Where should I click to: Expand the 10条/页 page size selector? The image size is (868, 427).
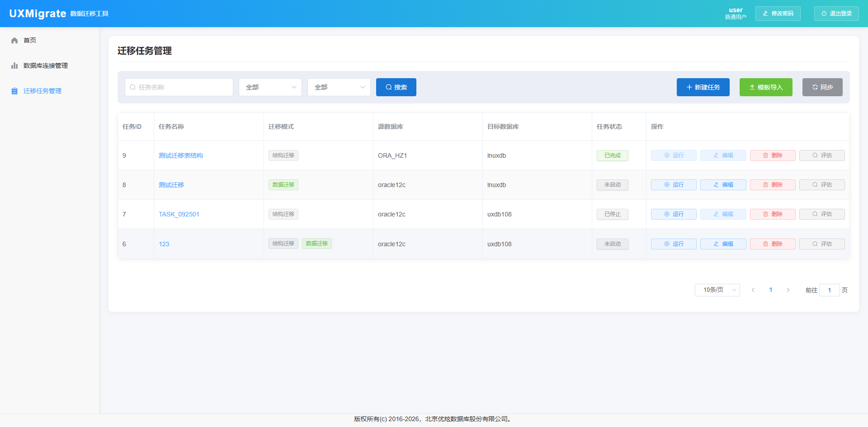pyautogui.click(x=717, y=290)
